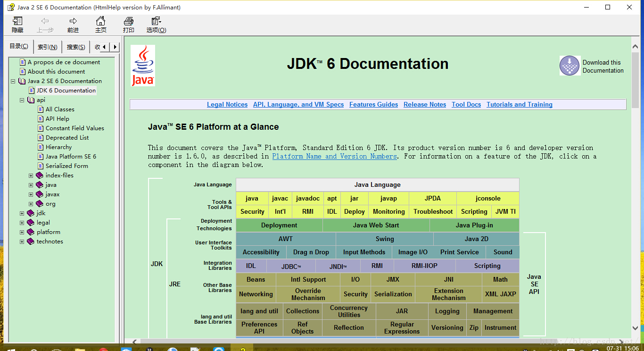644x351 pixels.
Task: Switch to the Contents (目录) tab
Action: click(19, 46)
